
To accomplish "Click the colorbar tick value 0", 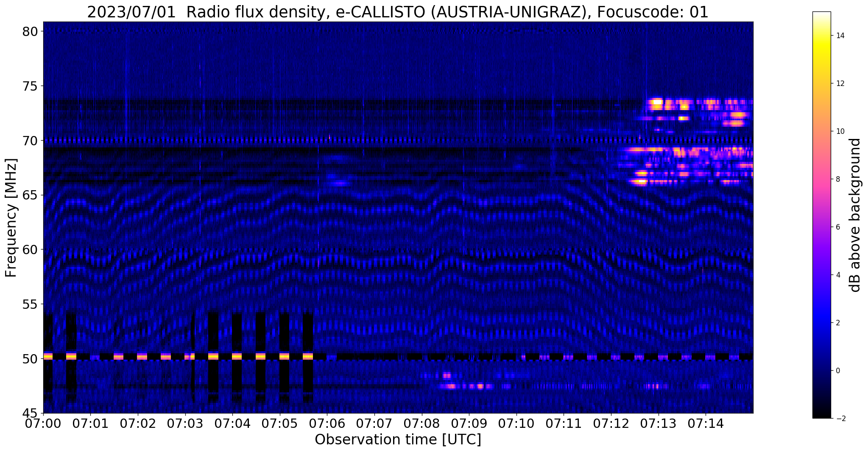I will tap(837, 371).
